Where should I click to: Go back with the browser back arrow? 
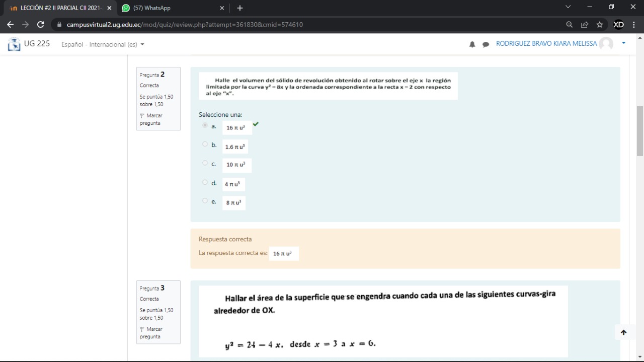pos(10,24)
